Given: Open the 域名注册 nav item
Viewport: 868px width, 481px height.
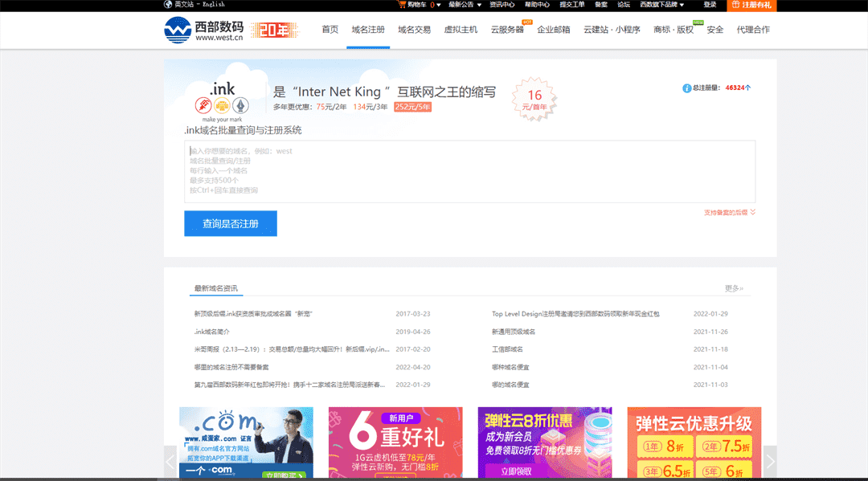Looking at the screenshot, I should tap(368, 30).
